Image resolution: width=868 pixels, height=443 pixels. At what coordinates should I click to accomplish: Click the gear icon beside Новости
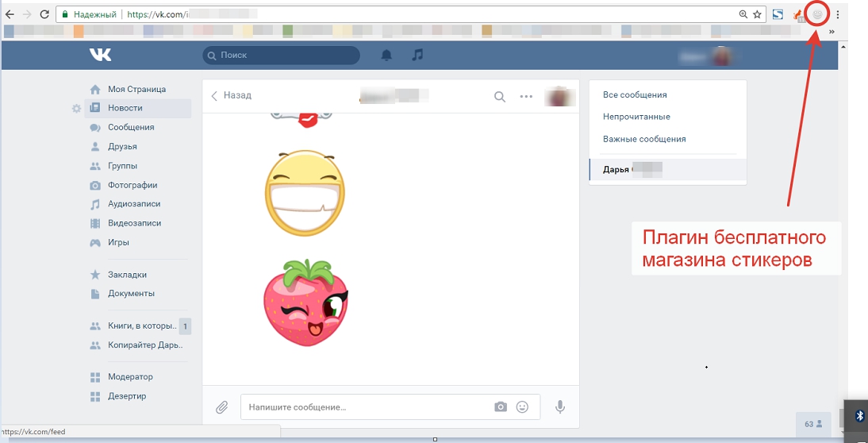[76, 108]
